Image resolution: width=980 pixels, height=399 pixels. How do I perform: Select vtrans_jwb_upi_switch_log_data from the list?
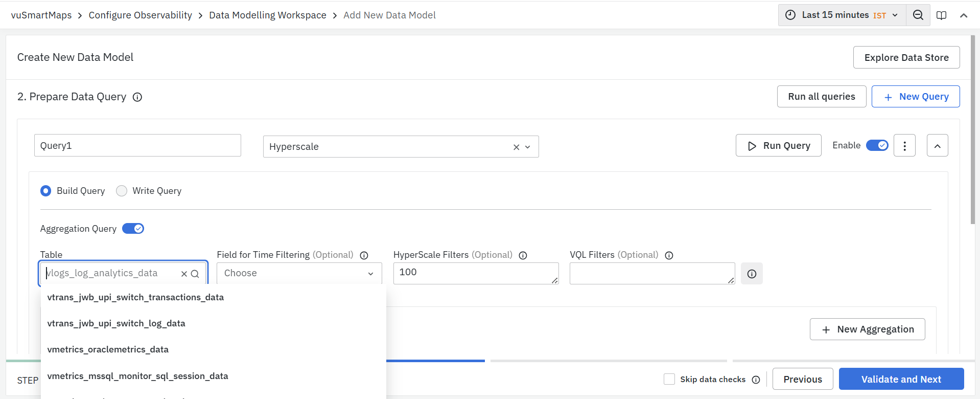[x=116, y=323]
